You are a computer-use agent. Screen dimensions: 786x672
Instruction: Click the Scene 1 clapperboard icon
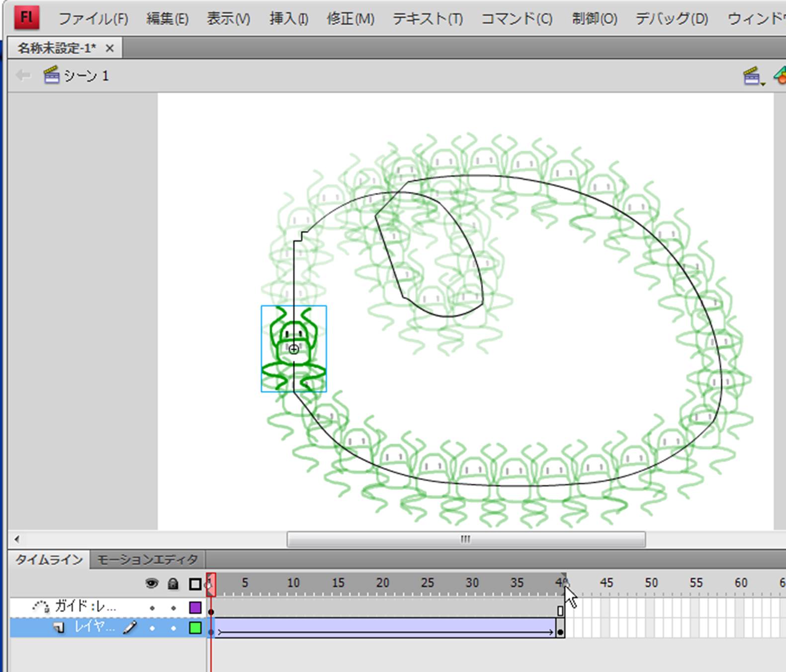tap(51, 76)
